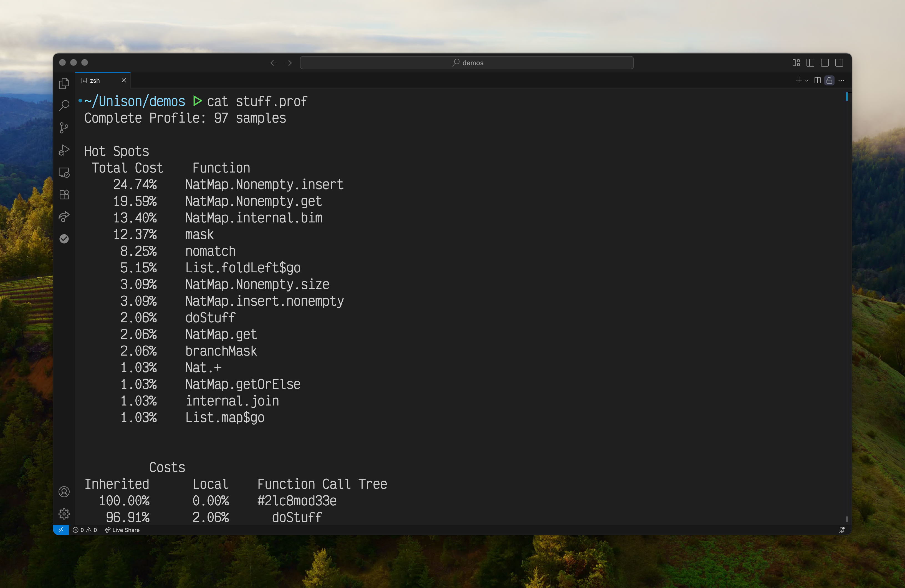Click the 19.59% total cost value
The image size is (905, 588).
tap(135, 201)
